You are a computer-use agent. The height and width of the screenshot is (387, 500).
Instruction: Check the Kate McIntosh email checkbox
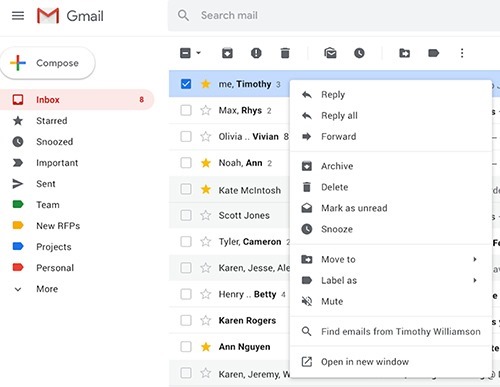(186, 189)
